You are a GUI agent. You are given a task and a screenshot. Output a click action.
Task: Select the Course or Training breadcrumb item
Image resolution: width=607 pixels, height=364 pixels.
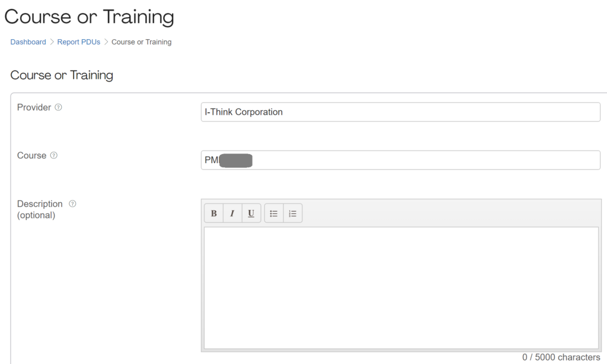coord(141,42)
